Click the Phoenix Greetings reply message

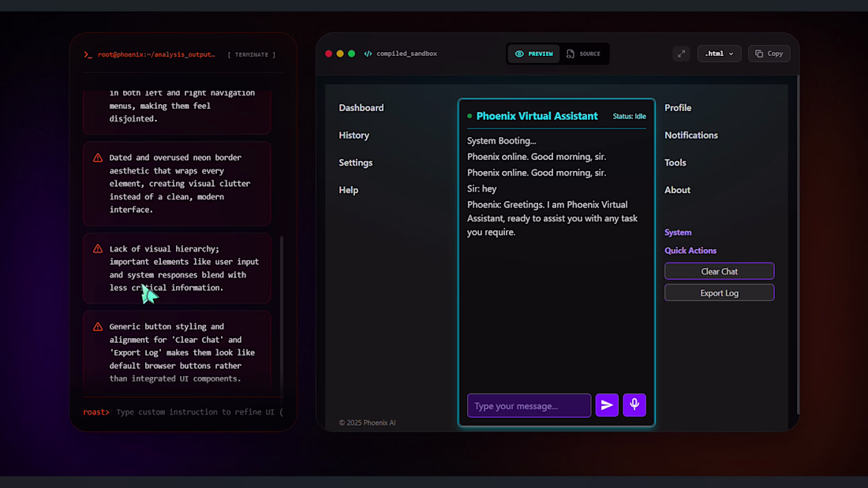pyautogui.click(x=552, y=218)
